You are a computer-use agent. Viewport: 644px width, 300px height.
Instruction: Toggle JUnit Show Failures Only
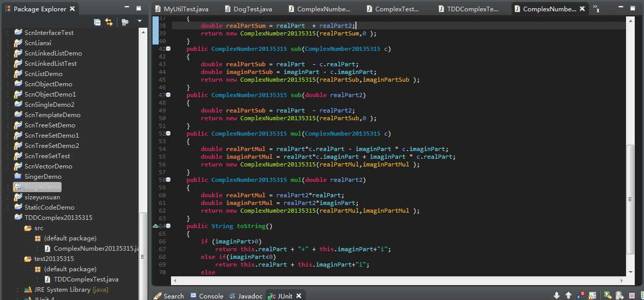coord(580,295)
